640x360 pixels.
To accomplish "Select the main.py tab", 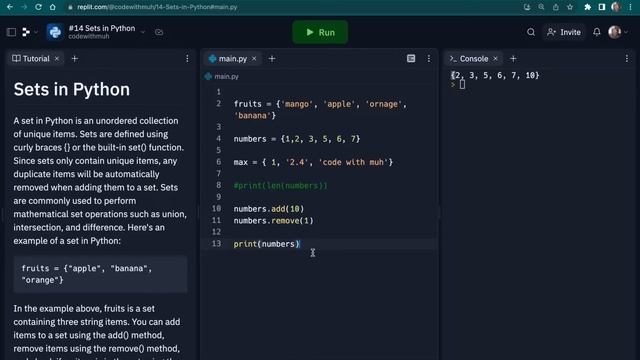I will coord(228,59).
